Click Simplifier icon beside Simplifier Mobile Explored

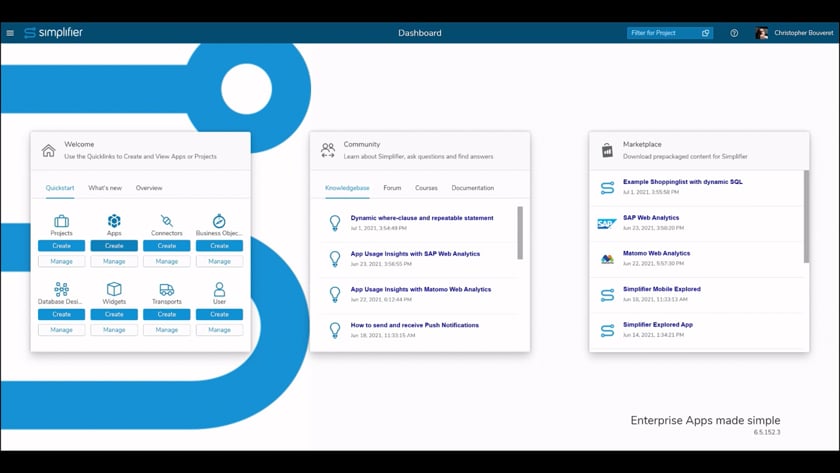click(607, 295)
